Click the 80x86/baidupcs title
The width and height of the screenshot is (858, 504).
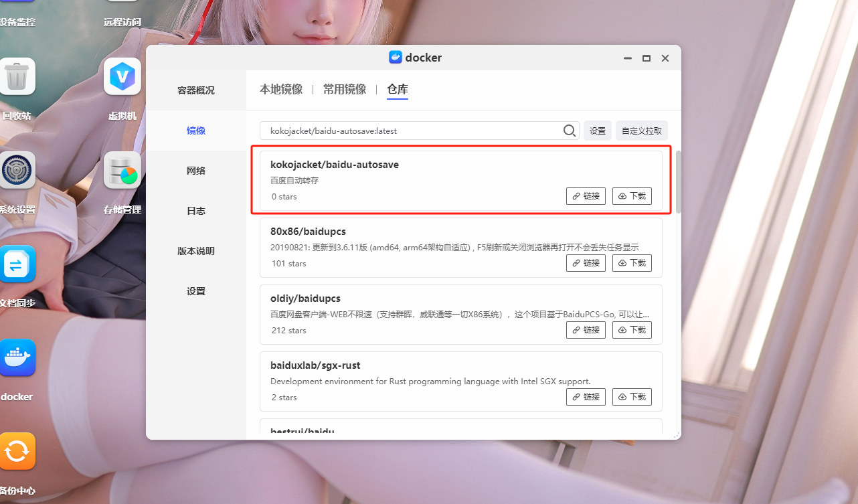point(308,232)
